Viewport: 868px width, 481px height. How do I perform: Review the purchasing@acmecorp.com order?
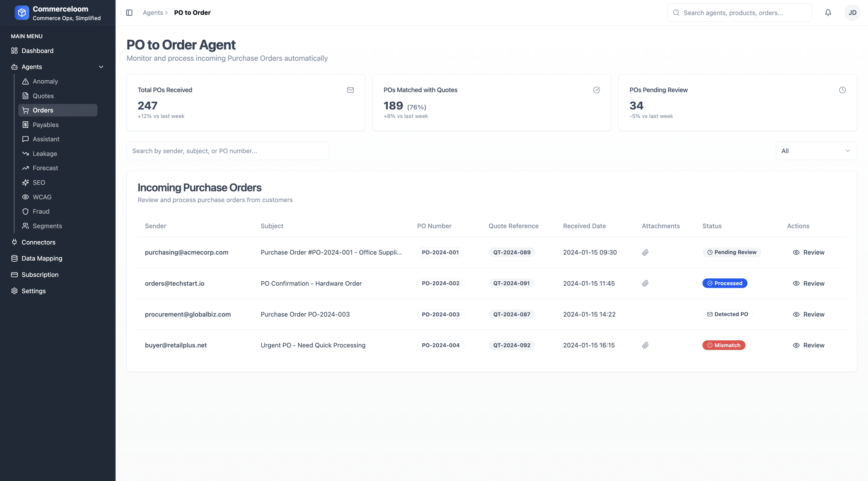click(x=809, y=252)
